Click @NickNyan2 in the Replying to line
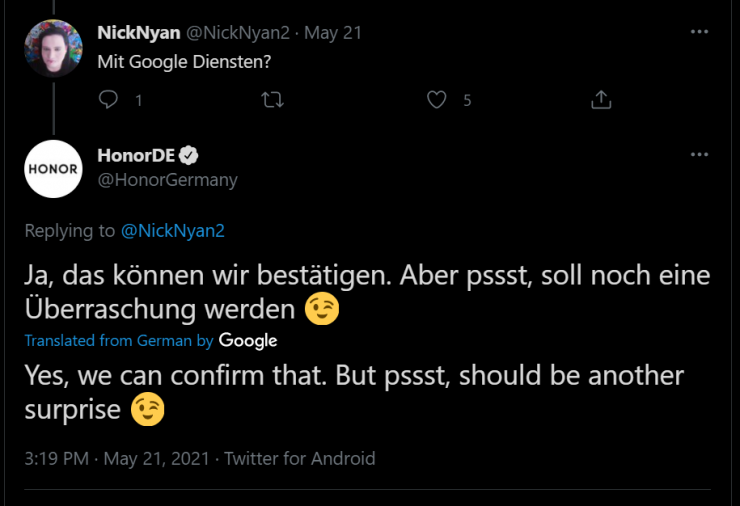The image size is (740, 506). tap(172, 231)
